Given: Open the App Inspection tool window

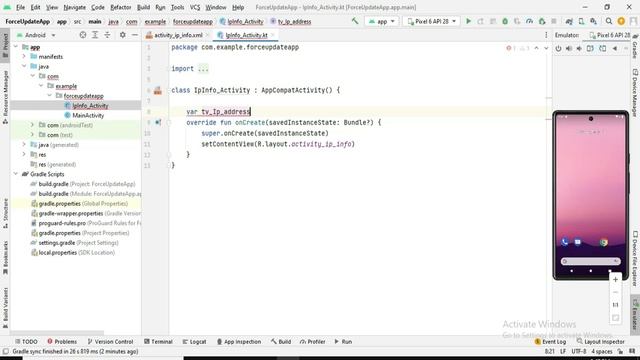Looking at the screenshot, I should pos(239,342).
